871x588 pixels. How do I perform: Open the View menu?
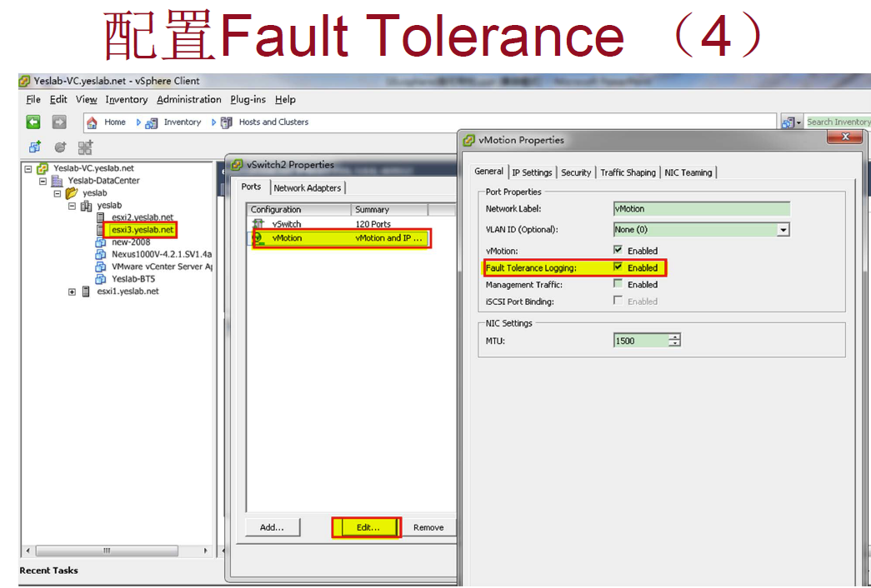(x=87, y=99)
